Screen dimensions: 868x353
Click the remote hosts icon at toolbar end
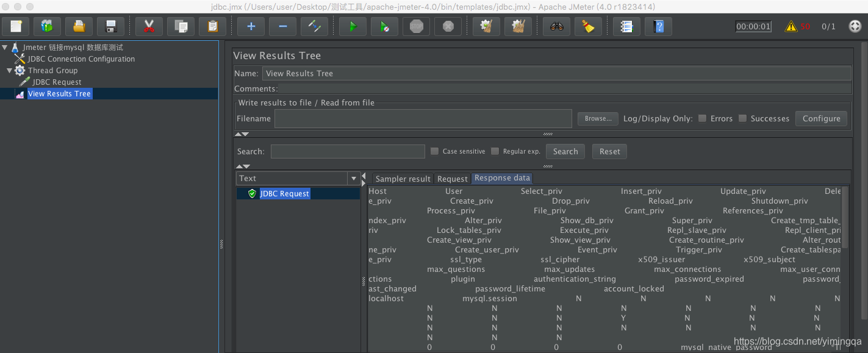coord(855,26)
